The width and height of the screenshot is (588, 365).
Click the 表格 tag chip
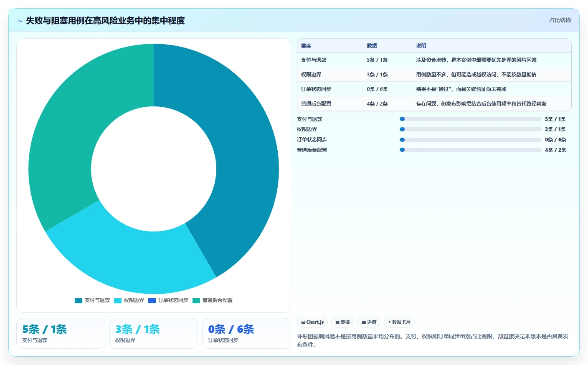tap(342, 322)
